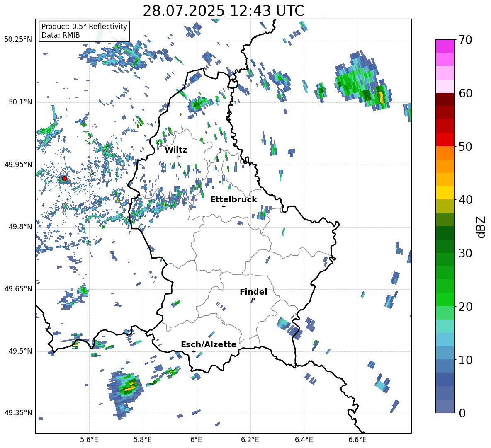Click the yellow colorbar segment at 40
491x448 pixels.
pyautogui.click(x=445, y=193)
